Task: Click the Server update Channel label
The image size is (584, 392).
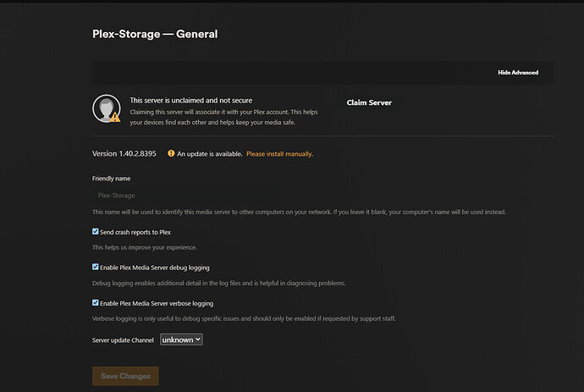Action: click(123, 340)
